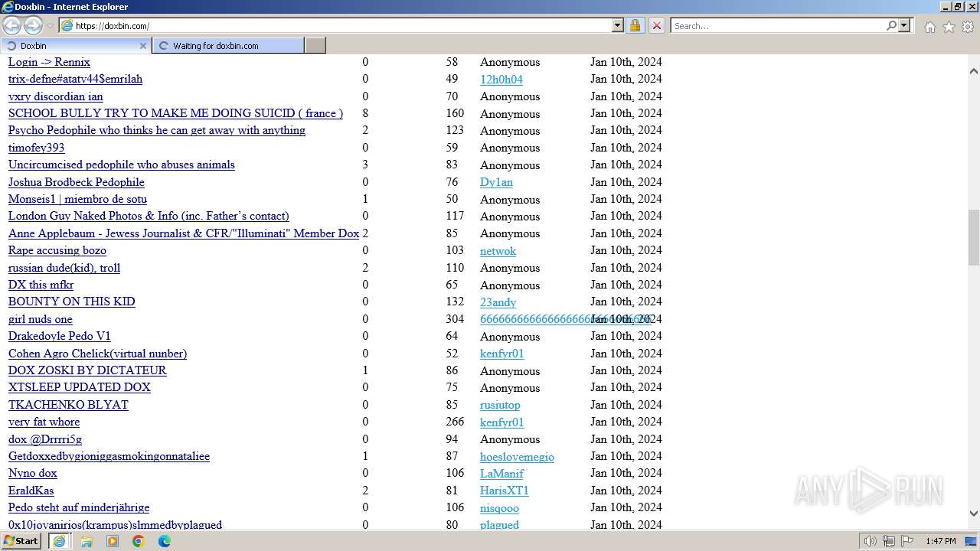Open user profile nisqooo
The width and height of the screenshot is (980, 551).
[499, 508]
